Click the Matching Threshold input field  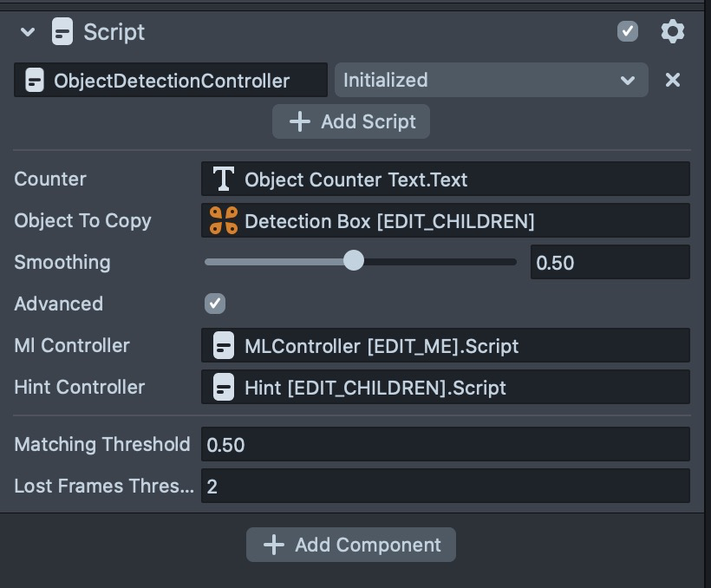[x=445, y=445]
